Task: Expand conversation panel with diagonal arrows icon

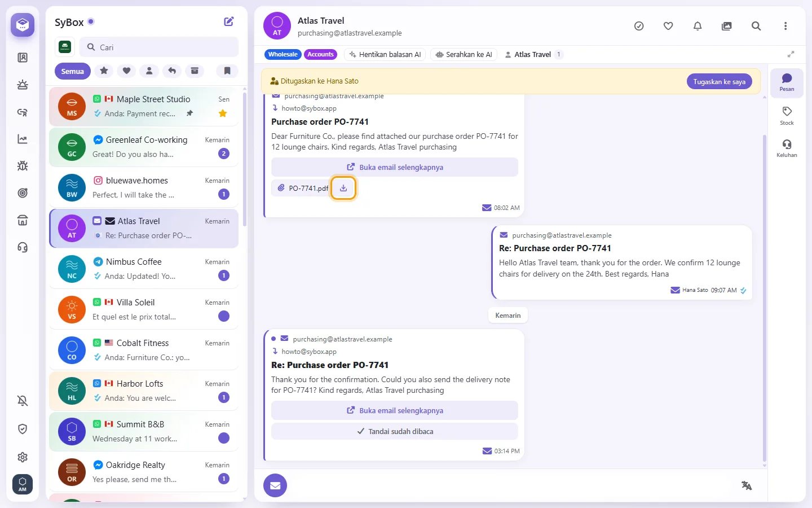Action: pos(791,54)
